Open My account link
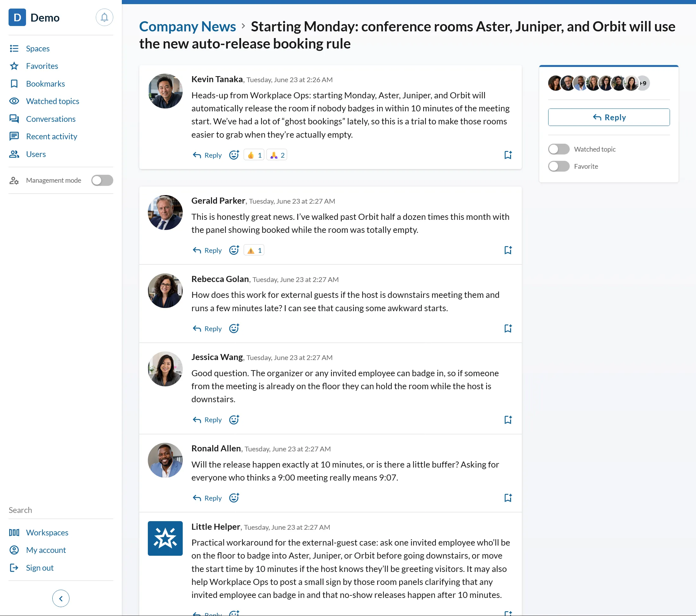The height and width of the screenshot is (616, 696). click(x=46, y=550)
